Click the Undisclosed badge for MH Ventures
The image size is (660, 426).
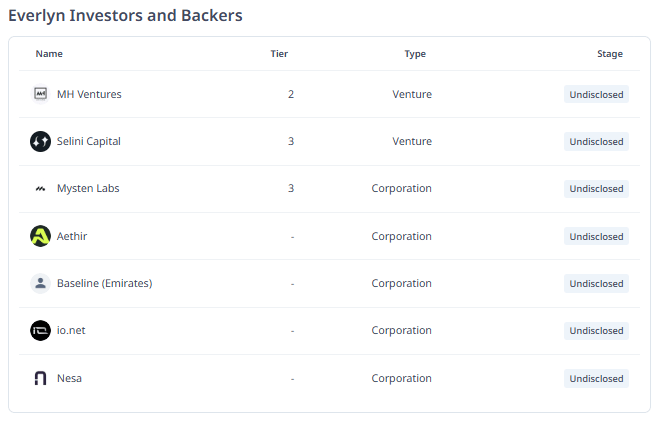pos(596,94)
